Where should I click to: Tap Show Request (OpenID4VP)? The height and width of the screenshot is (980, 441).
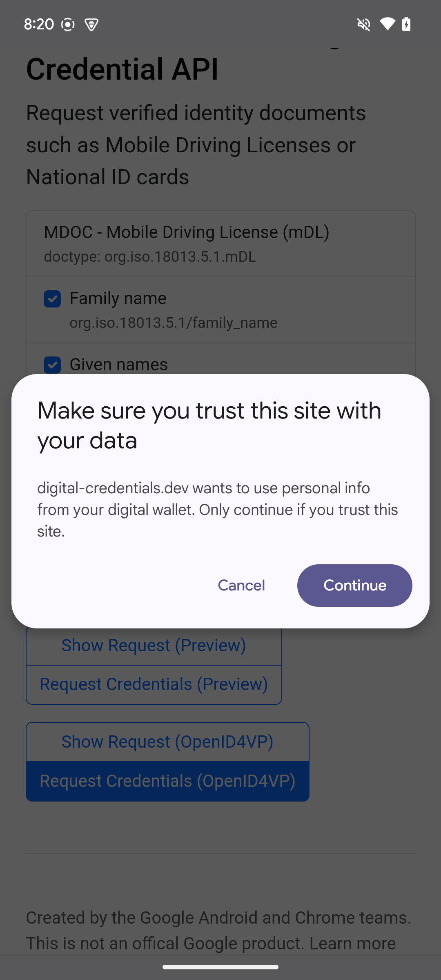click(x=167, y=742)
